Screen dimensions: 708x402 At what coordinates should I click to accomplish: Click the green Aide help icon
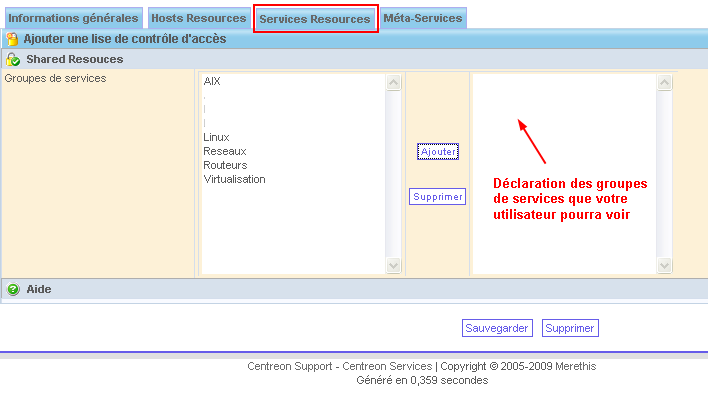coord(13,289)
